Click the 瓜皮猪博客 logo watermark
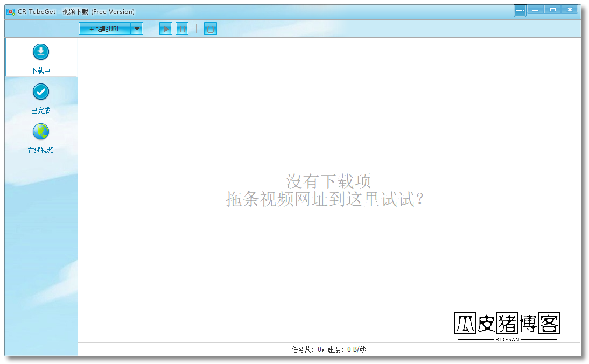 507,325
